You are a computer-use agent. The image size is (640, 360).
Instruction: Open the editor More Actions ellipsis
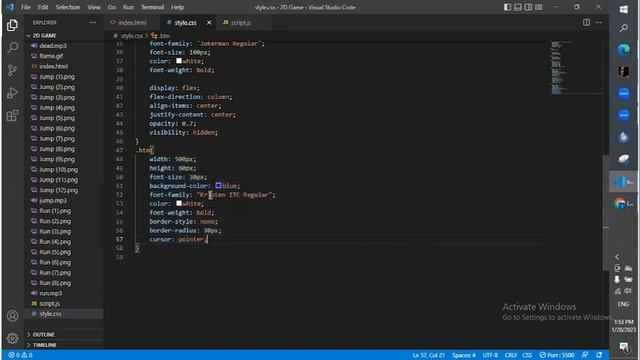(599, 22)
